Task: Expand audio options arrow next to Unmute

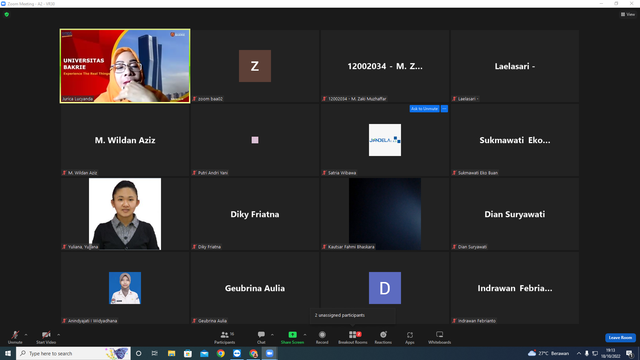Action: 26,335
